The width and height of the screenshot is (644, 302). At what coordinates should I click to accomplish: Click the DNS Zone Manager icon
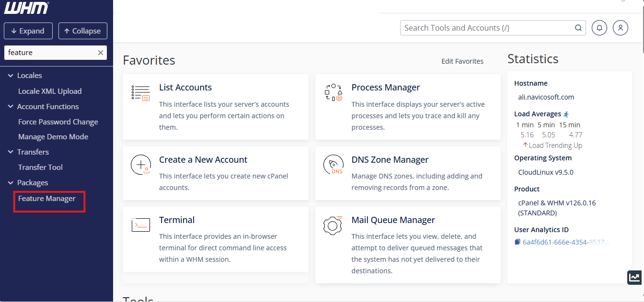[333, 165]
